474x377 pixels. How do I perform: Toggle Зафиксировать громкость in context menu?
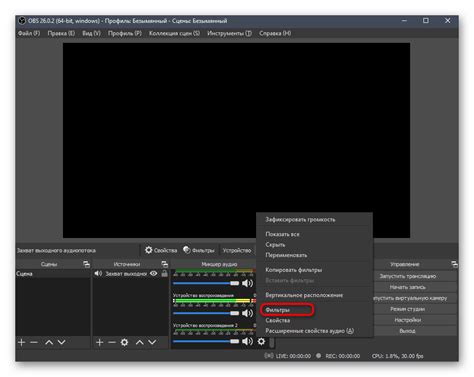point(314,220)
